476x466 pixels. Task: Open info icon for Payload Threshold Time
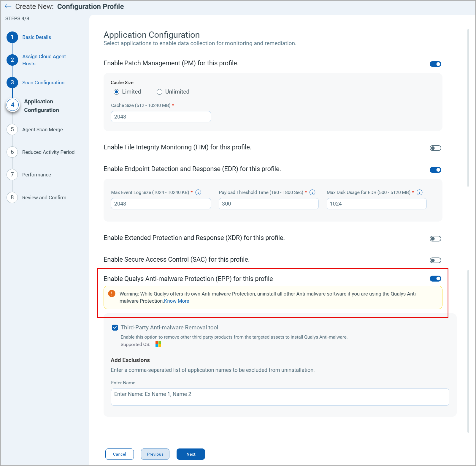click(x=312, y=192)
